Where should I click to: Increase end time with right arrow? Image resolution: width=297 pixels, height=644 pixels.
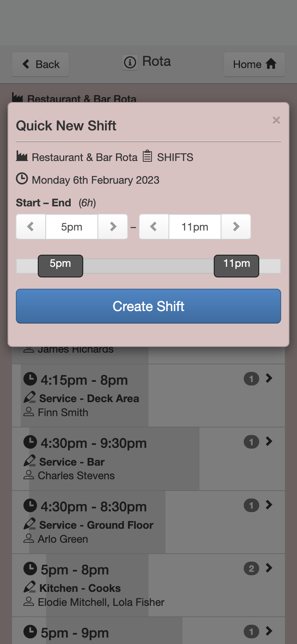point(236,227)
